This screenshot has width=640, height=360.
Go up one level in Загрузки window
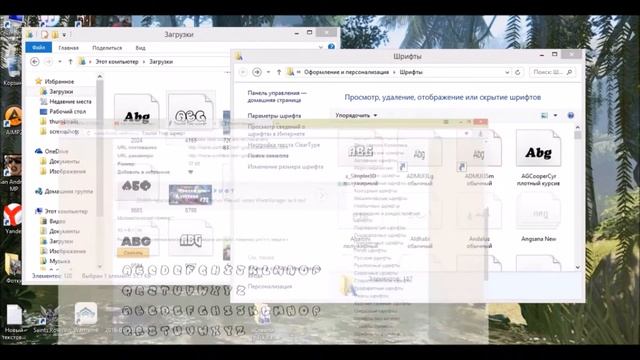[70, 62]
